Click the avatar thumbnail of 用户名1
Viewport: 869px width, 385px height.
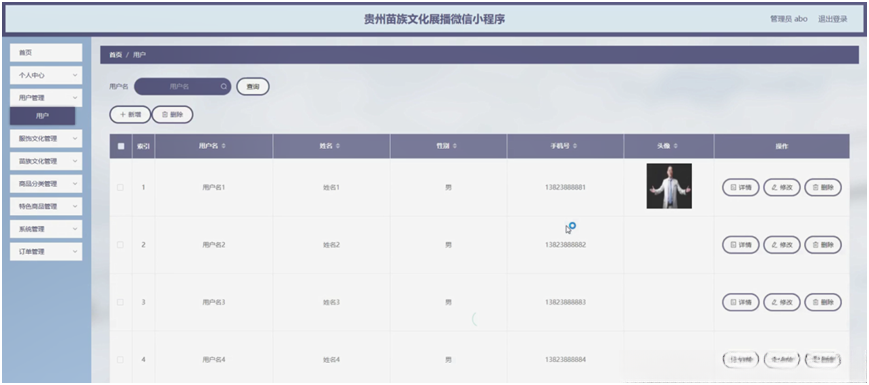(669, 186)
